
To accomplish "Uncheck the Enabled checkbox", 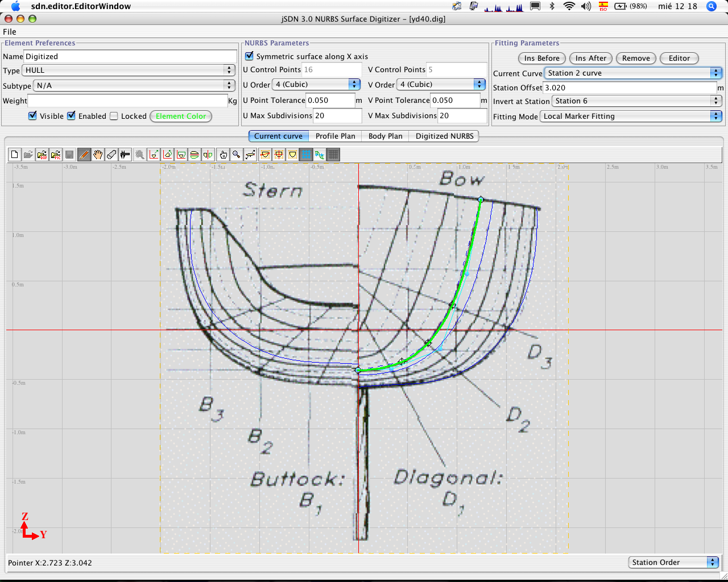I will 71,116.
